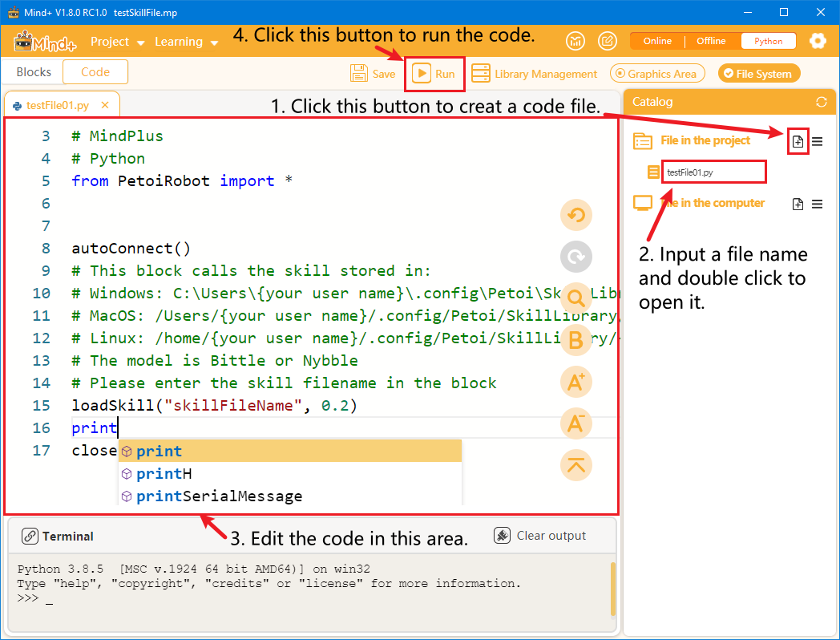The width and height of the screenshot is (840, 640).
Task: Click the File in the project folder icon
Action: click(x=642, y=141)
